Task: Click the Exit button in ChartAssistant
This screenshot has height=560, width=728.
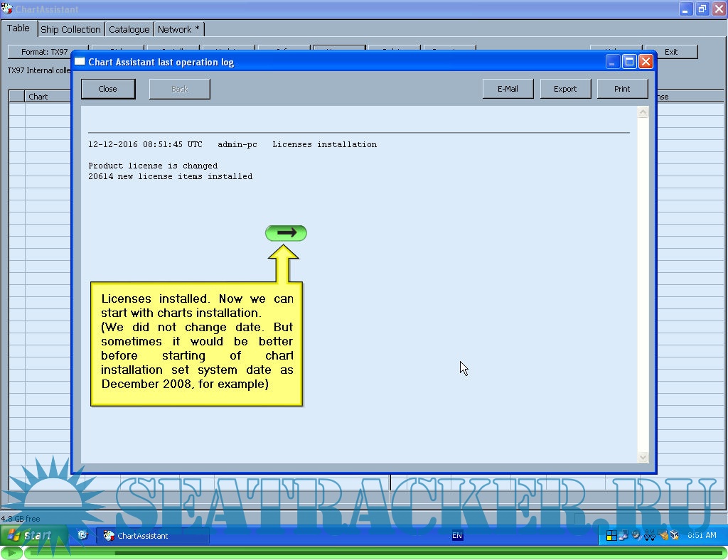Action: coord(671,52)
